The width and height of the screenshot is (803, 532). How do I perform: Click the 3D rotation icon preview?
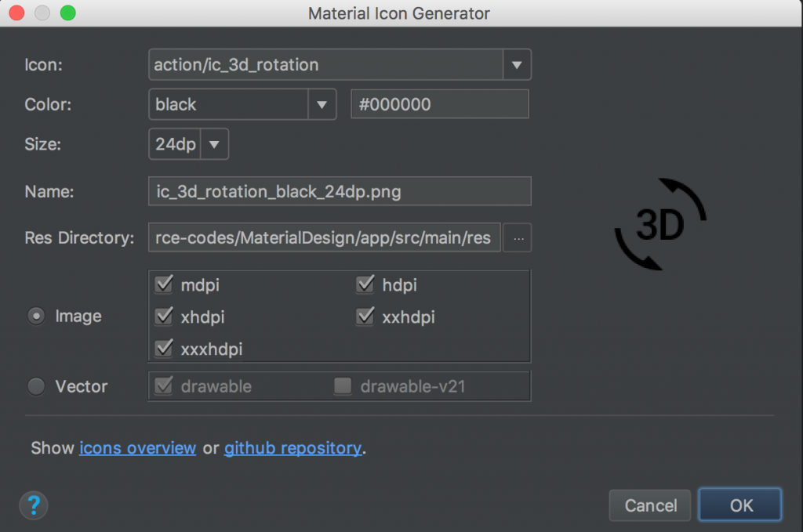[x=661, y=223]
